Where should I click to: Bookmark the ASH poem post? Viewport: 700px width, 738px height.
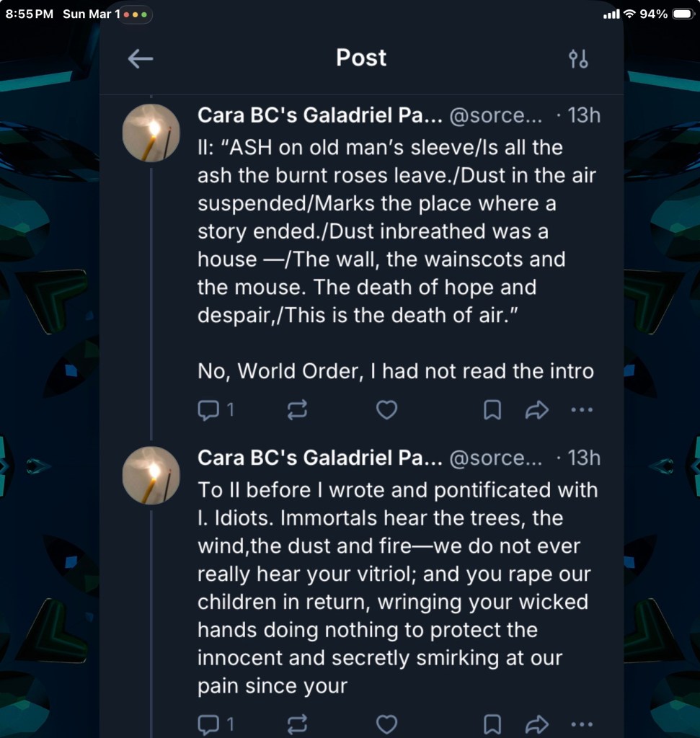click(x=492, y=410)
